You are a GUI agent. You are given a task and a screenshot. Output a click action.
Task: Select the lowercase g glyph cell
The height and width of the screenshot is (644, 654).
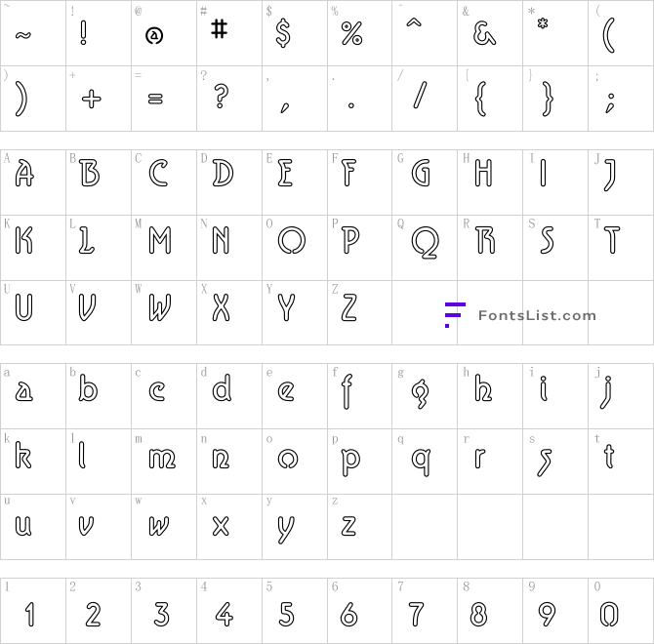(x=425, y=396)
